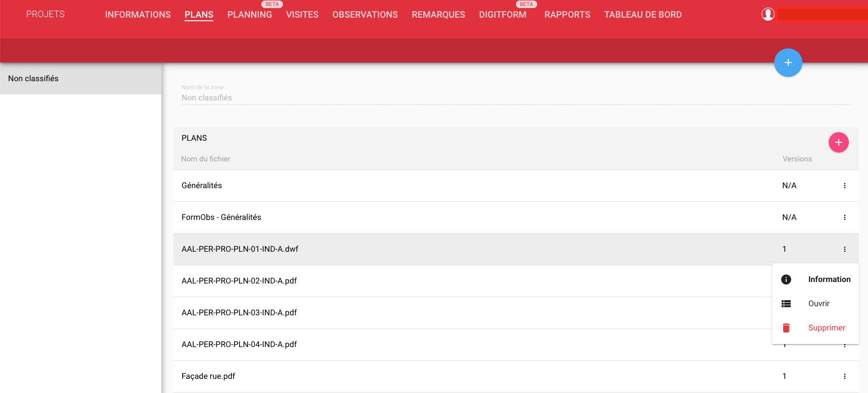
Task: Open the user profile avatar icon
Action: (768, 14)
